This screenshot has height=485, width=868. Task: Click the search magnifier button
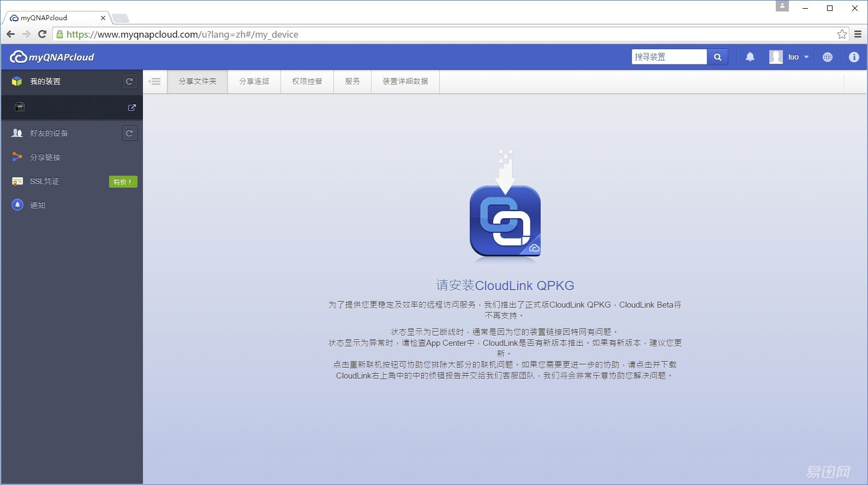pos(717,57)
